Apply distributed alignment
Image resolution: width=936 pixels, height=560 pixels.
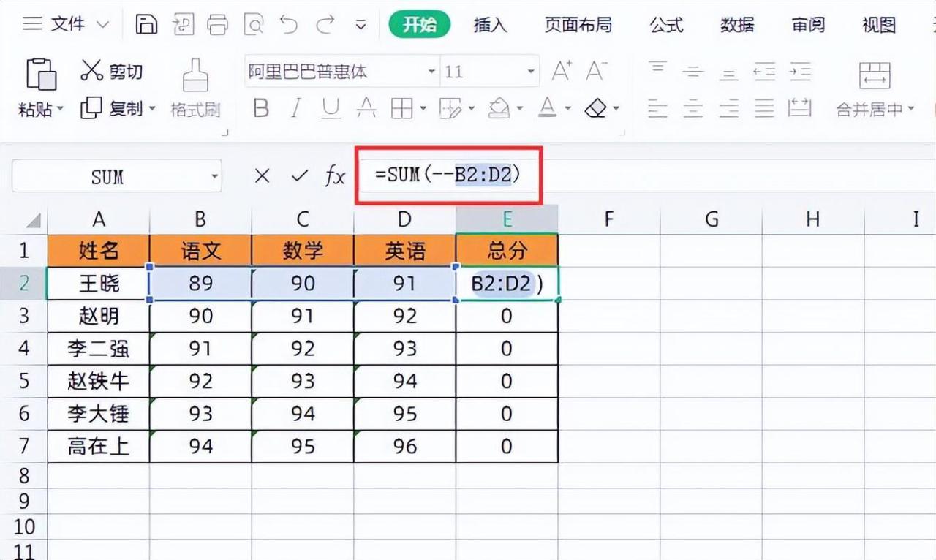[800, 109]
